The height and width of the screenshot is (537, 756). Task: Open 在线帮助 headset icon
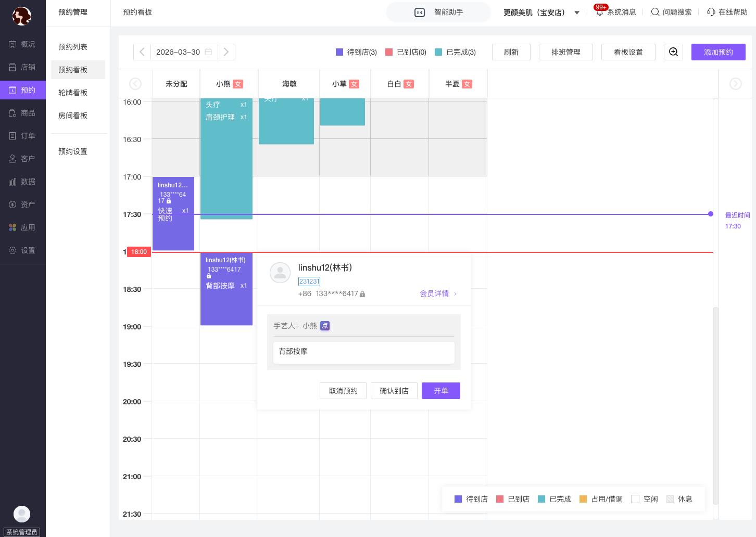coord(711,12)
